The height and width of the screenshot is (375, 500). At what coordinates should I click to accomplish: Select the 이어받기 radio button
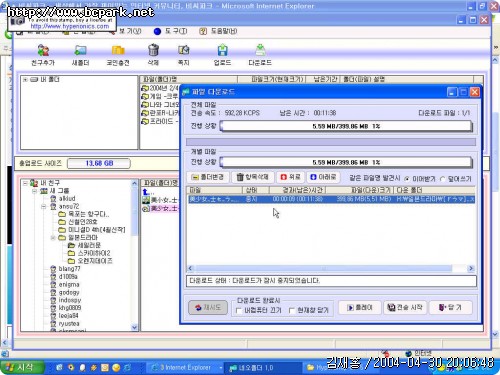click(407, 179)
